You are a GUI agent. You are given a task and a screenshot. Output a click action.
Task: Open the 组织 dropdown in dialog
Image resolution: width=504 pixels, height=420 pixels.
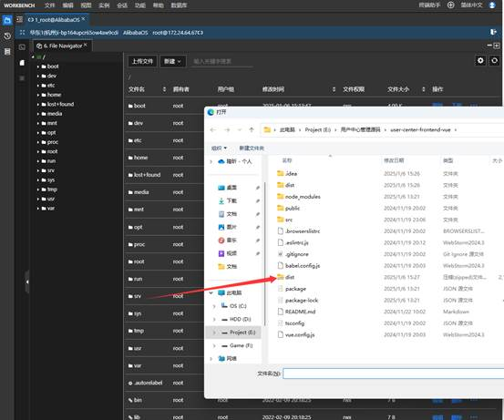tap(220, 149)
